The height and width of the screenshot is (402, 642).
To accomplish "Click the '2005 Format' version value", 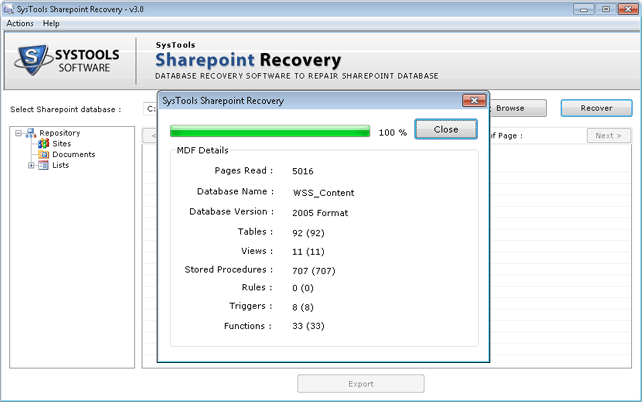I will (320, 213).
